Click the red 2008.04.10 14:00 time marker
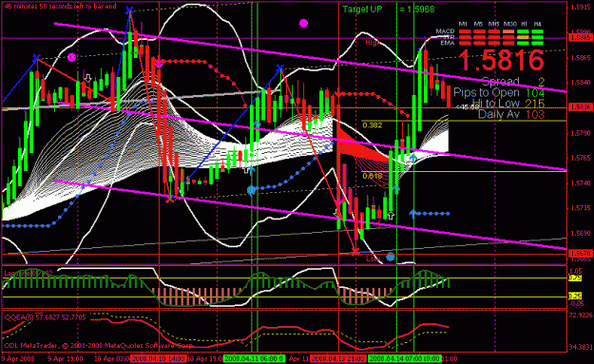The image size is (594, 364). coord(159,358)
